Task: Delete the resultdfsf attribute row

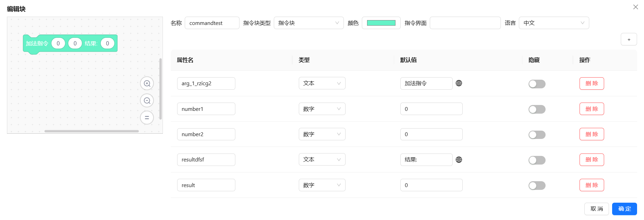Action: click(592, 160)
